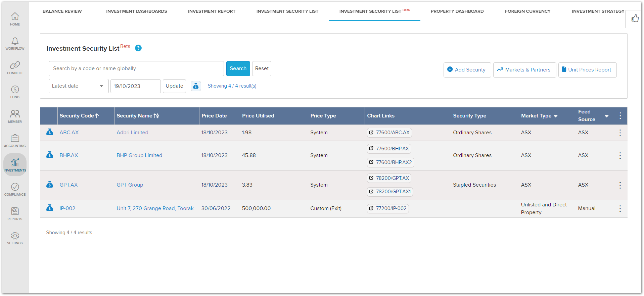Screen dimensions: 644x296
Task: Open the Unit 7, 270 Grange Road link
Action: 155,208
